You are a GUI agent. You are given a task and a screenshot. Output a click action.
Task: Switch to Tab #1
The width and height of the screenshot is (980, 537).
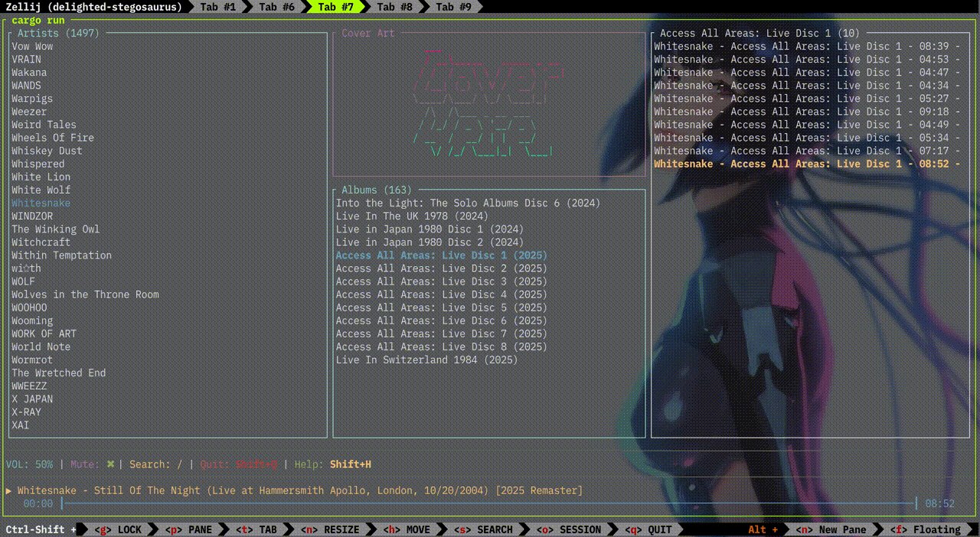[218, 7]
